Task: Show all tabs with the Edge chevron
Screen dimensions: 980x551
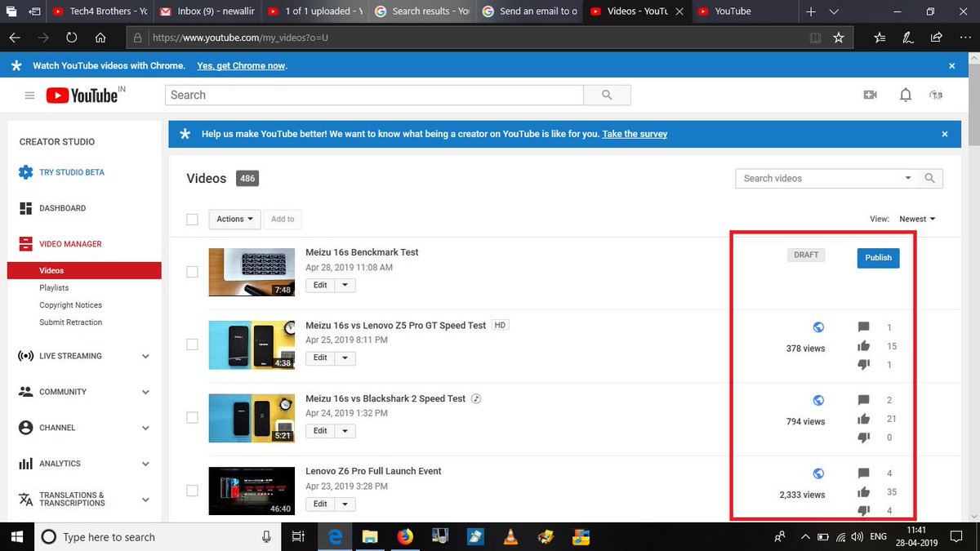Action: [833, 11]
